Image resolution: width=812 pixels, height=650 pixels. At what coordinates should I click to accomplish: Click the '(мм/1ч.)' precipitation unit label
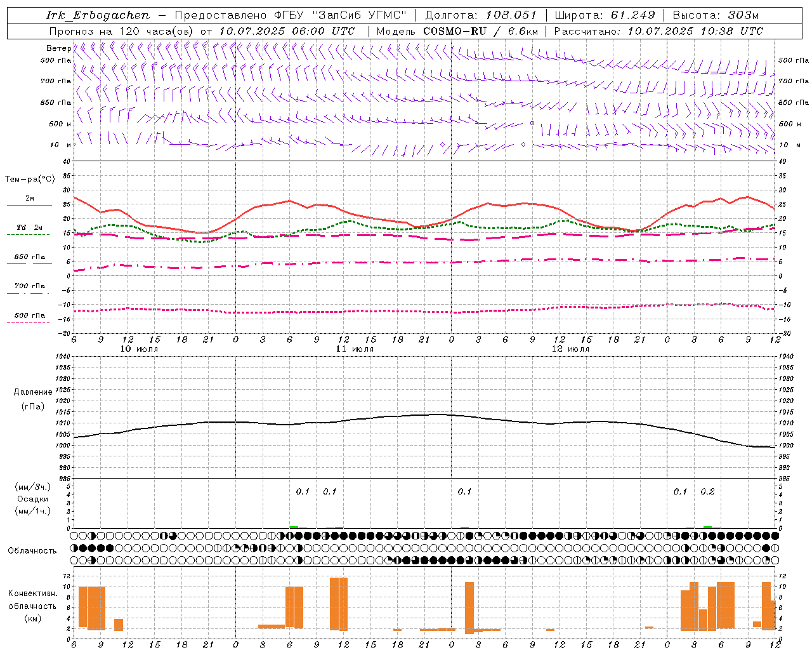tap(33, 511)
